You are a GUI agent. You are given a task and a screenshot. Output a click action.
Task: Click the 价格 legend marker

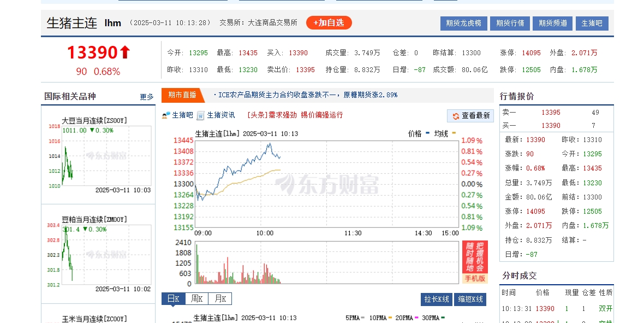click(427, 133)
